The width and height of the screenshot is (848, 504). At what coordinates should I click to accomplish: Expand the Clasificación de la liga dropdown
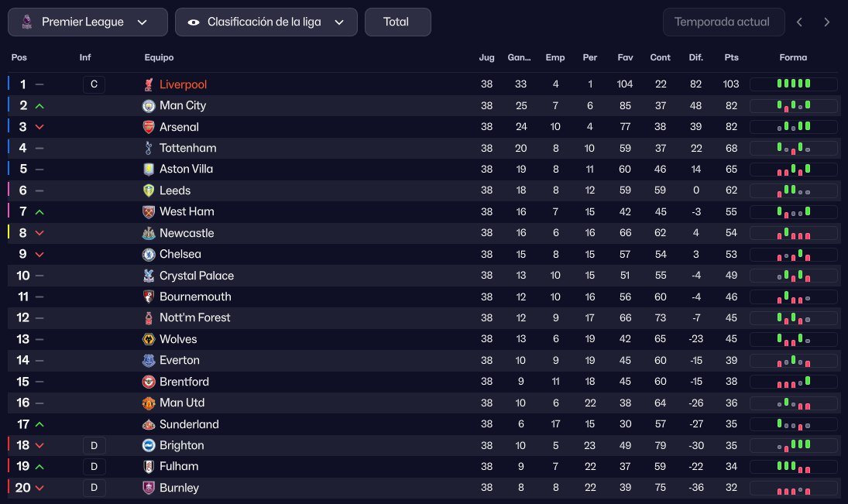click(266, 22)
